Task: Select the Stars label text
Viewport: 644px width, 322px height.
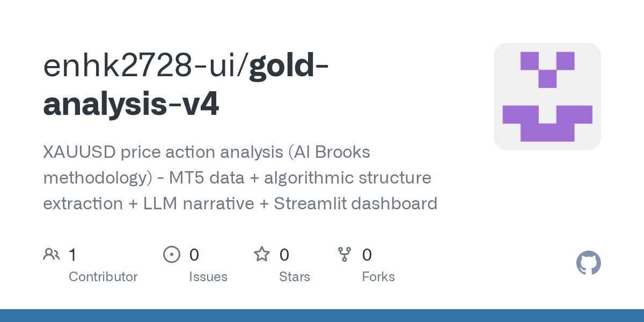Action: point(295,277)
